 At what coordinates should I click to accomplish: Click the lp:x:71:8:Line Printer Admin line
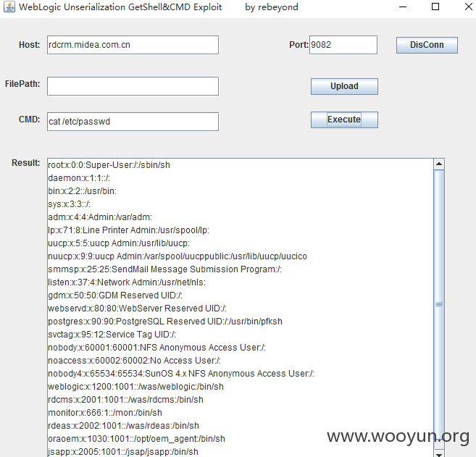click(x=129, y=230)
